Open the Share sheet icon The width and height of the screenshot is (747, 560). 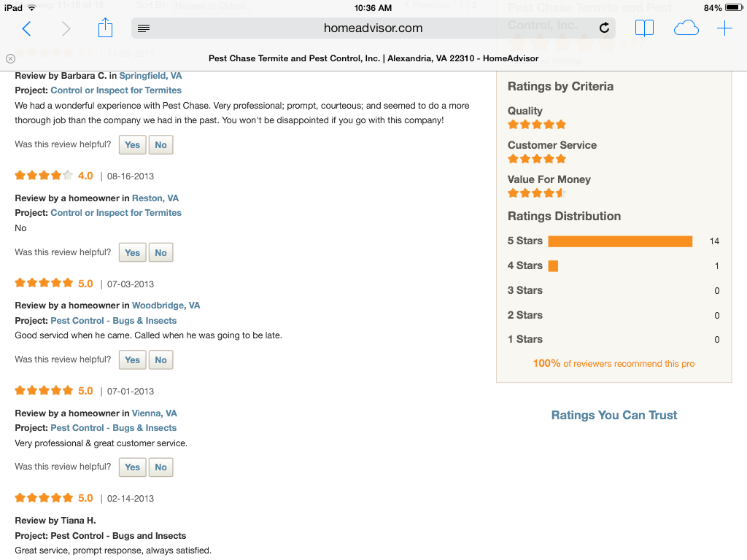[106, 28]
